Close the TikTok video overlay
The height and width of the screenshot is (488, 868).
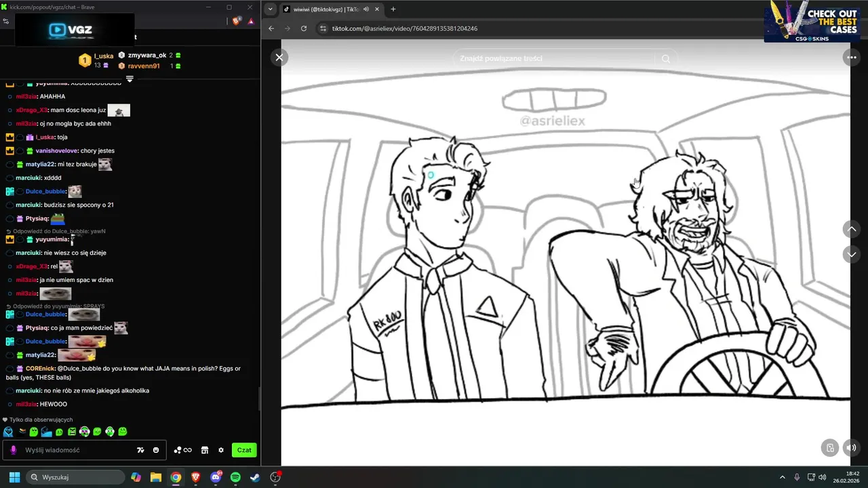(x=279, y=58)
